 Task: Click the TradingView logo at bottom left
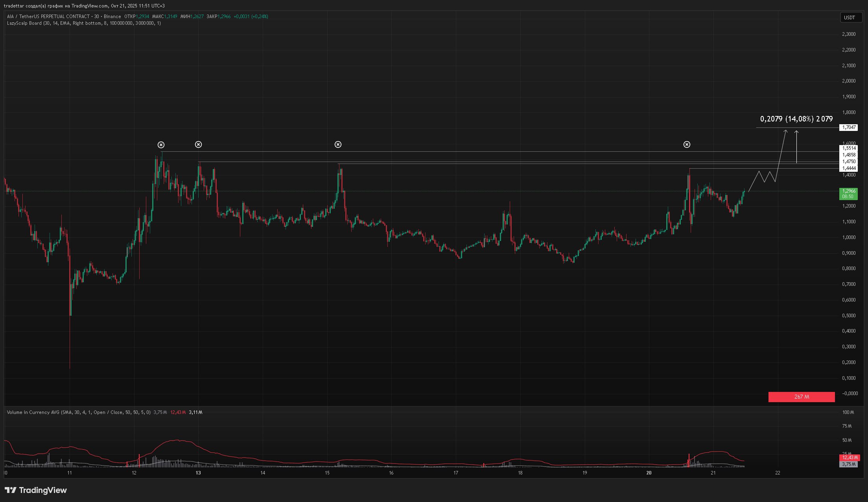(36, 490)
